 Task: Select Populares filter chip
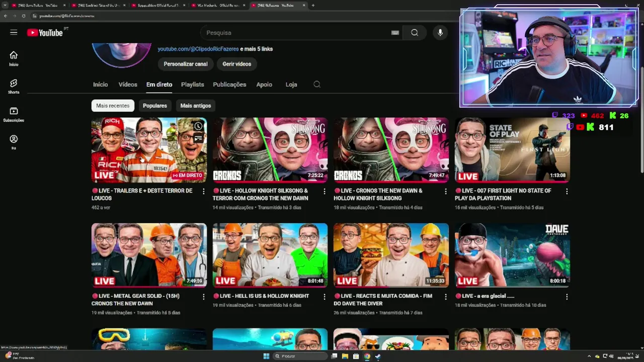tap(155, 106)
